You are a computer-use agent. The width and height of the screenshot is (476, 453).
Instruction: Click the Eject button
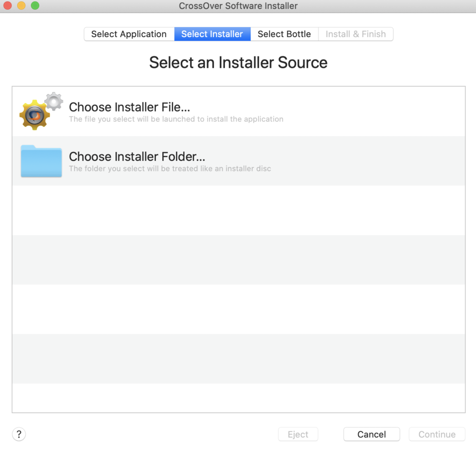[x=298, y=434]
